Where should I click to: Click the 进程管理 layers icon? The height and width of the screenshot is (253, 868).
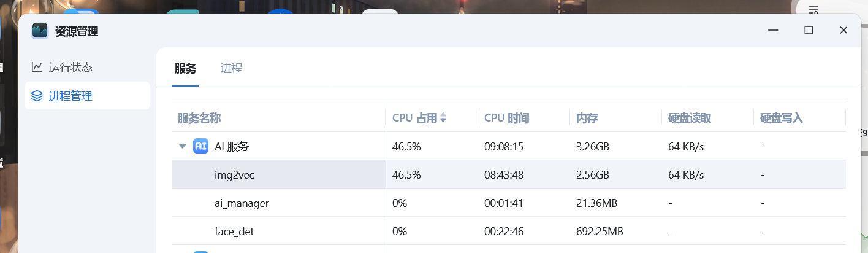pyautogui.click(x=37, y=96)
